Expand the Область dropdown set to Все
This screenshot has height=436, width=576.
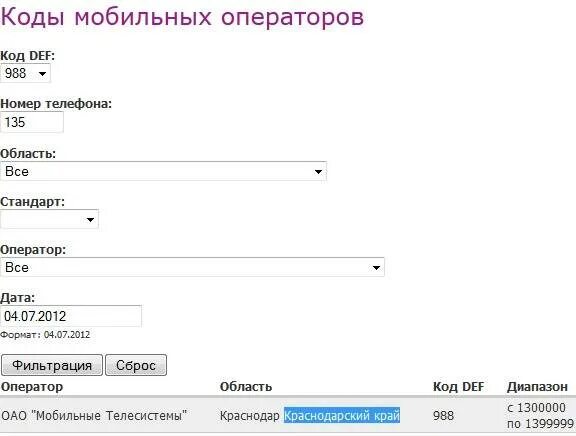coord(163,171)
